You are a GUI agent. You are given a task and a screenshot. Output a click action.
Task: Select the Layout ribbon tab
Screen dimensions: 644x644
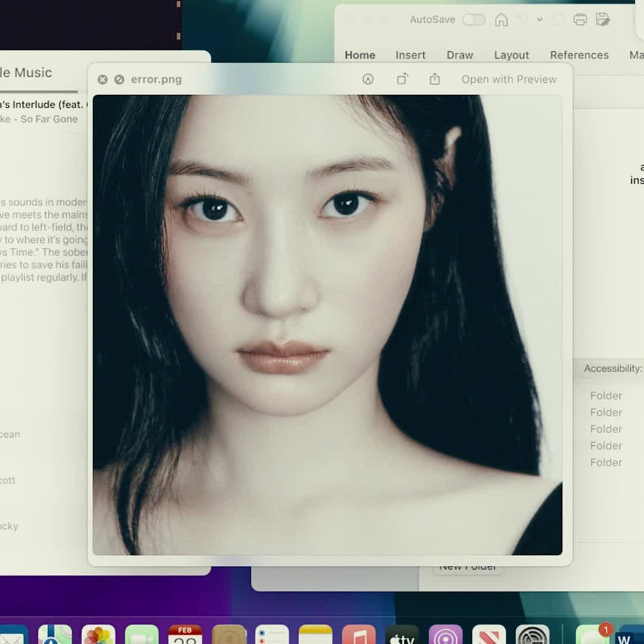[x=512, y=55]
